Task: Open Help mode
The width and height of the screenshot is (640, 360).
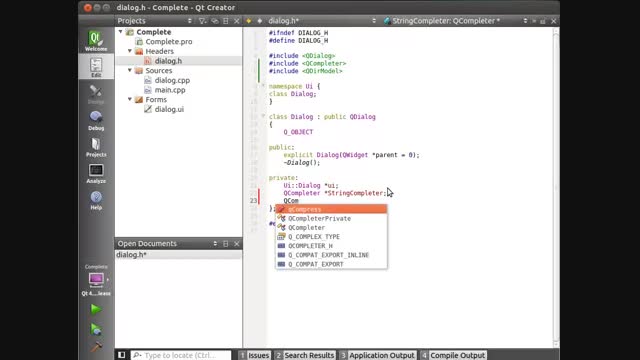Action: pyautogui.click(x=96, y=200)
